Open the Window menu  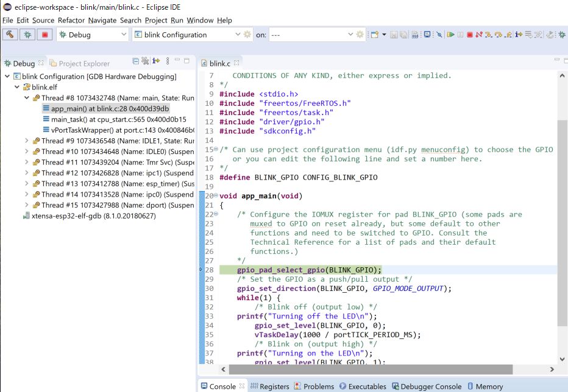click(x=201, y=20)
